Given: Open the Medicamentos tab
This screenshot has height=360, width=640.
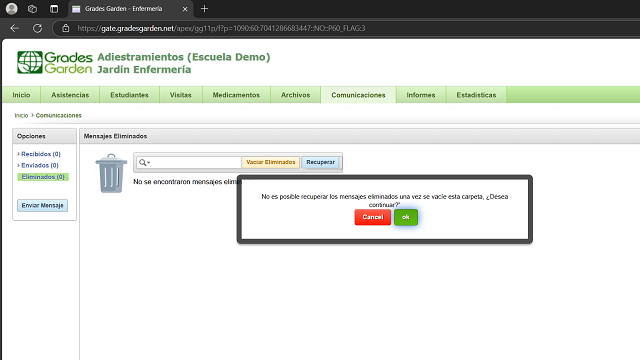Looking at the screenshot, I should click(236, 95).
